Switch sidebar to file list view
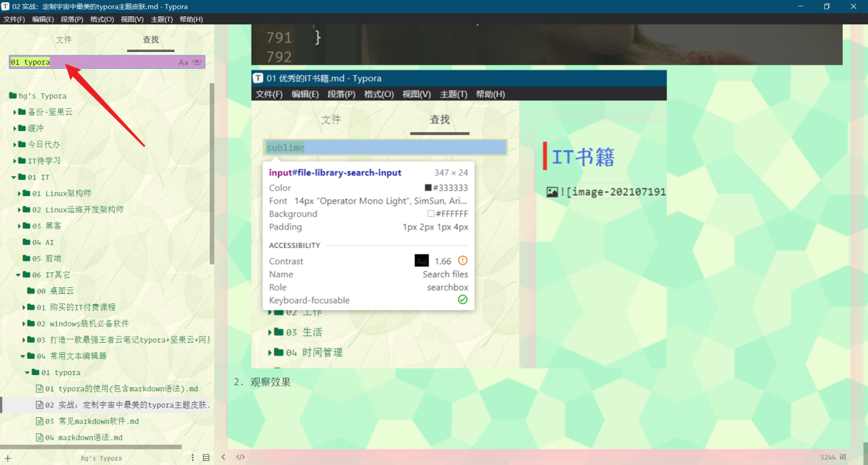Screen dimensions: 868x465 pyautogui.click(x=206, y=458)
